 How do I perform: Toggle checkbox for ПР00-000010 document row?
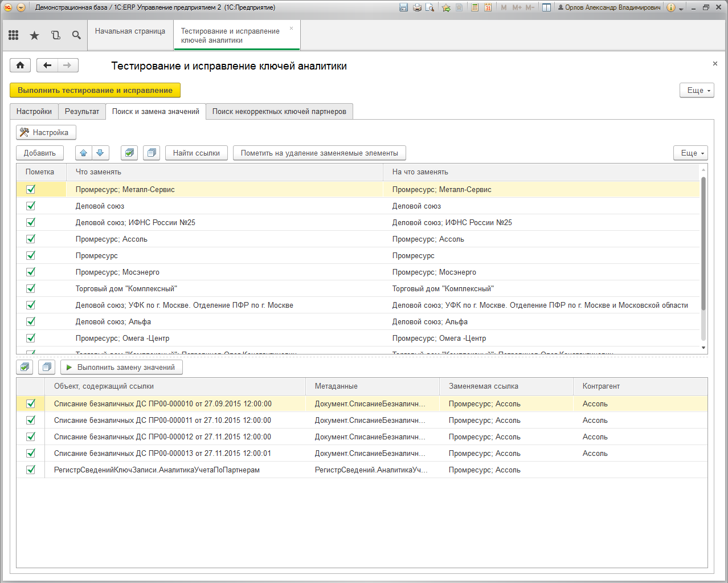(x=31, y=403)
